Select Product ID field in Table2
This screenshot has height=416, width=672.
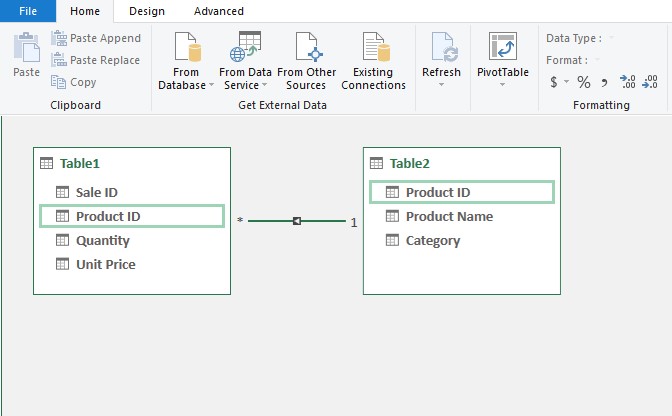462,192
